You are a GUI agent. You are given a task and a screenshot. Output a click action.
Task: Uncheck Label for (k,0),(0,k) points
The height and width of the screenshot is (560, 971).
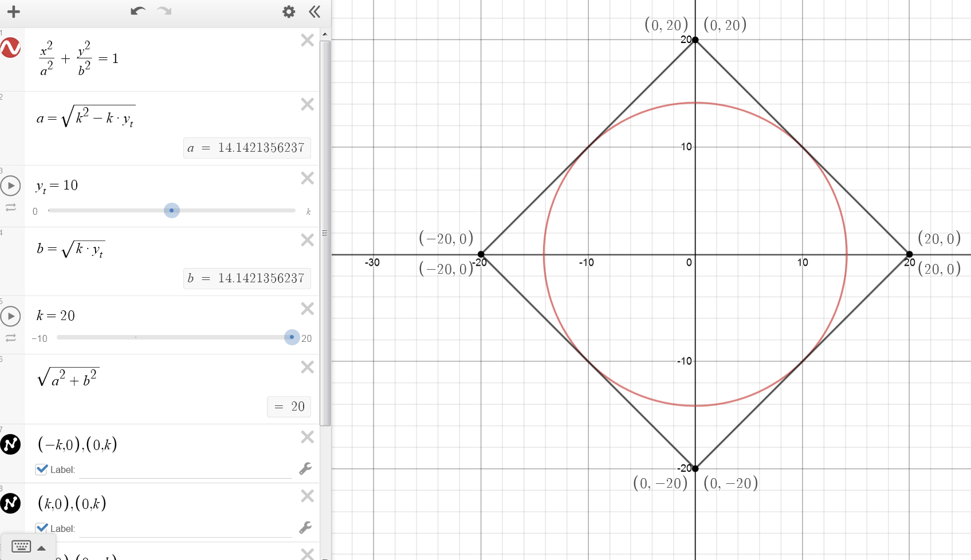[41, 528]
